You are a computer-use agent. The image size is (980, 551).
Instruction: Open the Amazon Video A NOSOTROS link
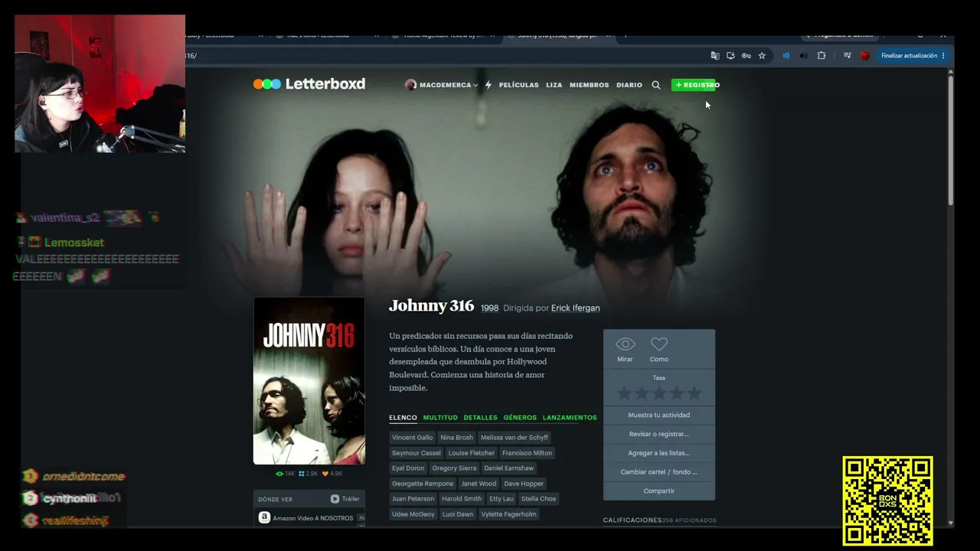[x=313, y=518]
